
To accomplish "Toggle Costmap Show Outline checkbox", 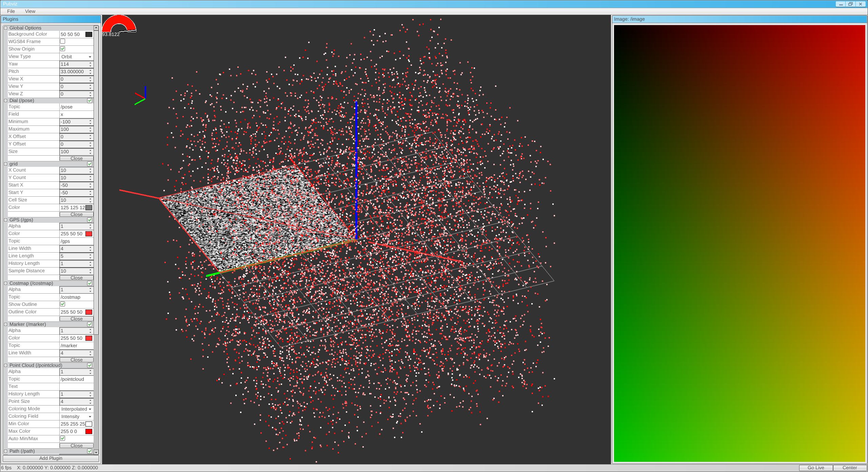I will pos(63,304).
